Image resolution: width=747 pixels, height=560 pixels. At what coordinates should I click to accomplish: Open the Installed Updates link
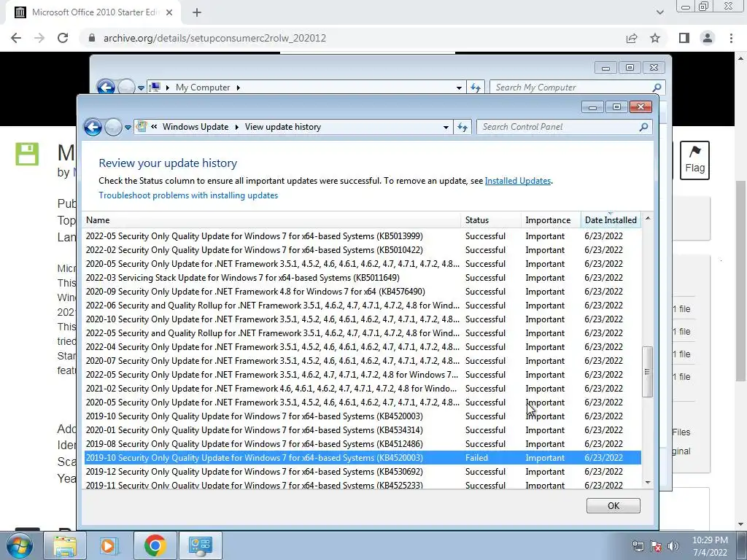[518, 181]
